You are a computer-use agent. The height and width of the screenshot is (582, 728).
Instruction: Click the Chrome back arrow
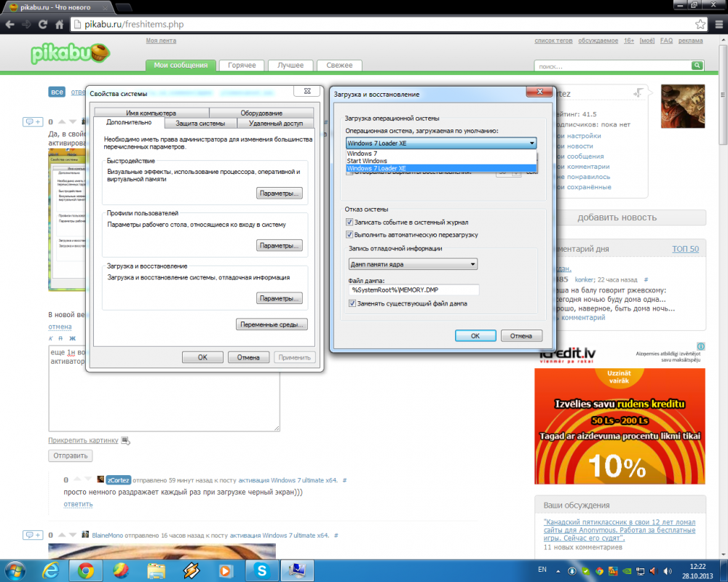pyautogui.click(x=10, y=25)
